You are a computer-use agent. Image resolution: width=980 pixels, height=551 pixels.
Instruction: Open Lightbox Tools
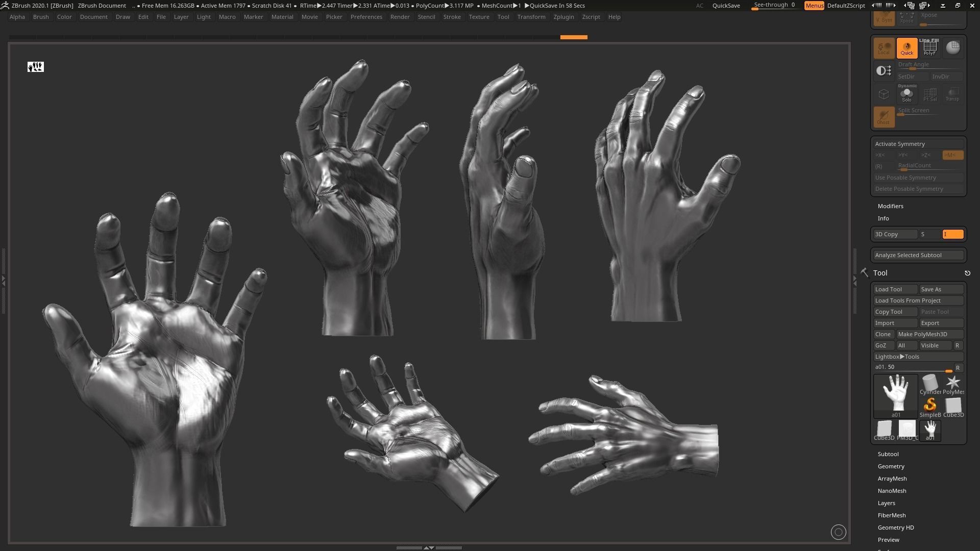coord(918,357)
